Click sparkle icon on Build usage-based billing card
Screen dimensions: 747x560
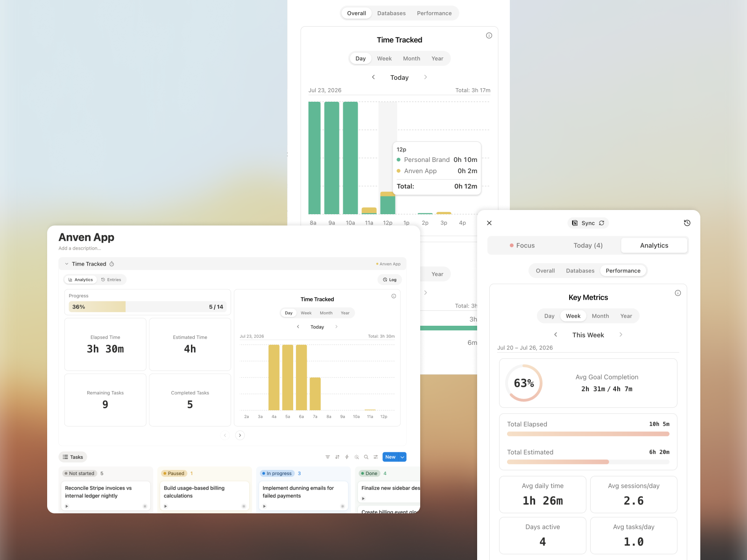pos(244,506)
